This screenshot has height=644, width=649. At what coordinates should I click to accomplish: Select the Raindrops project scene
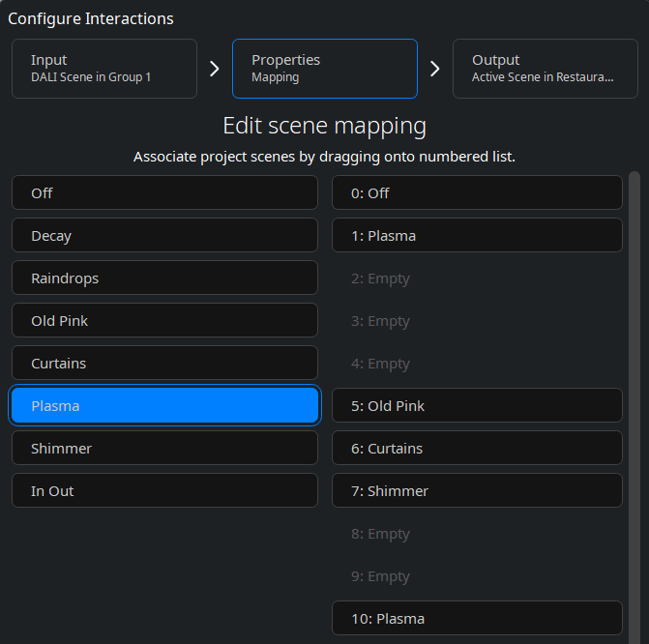(x=164, y=278)
